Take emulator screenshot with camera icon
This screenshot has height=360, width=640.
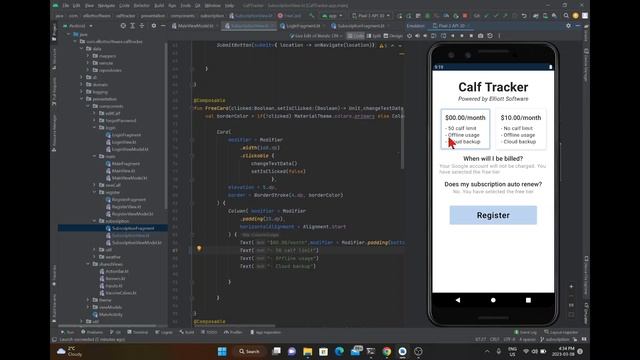coord(480,36)
